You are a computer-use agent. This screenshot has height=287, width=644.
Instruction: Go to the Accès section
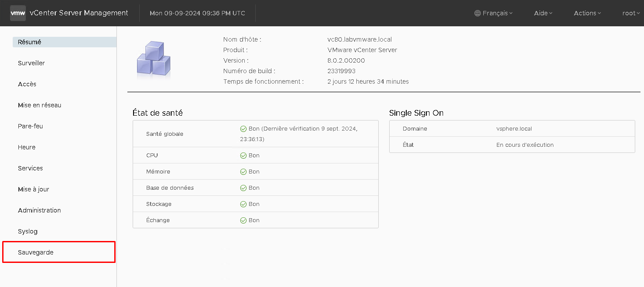click(27, 84)
